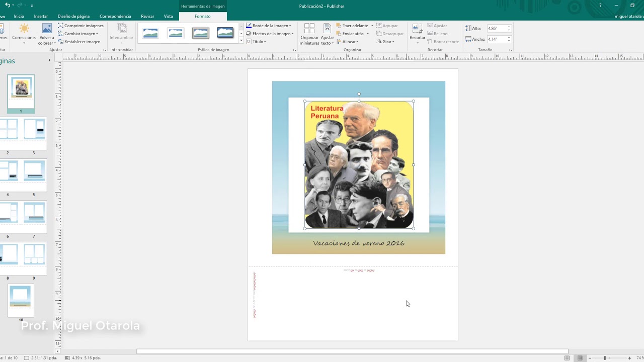
Task: Click the Help question mark icon
Action: [600, 6]
